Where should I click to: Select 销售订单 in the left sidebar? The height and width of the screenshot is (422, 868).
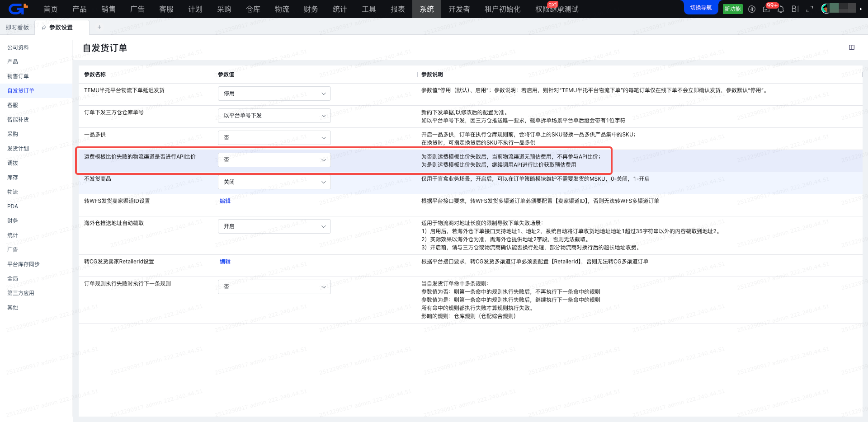click(x=36, y=76)
